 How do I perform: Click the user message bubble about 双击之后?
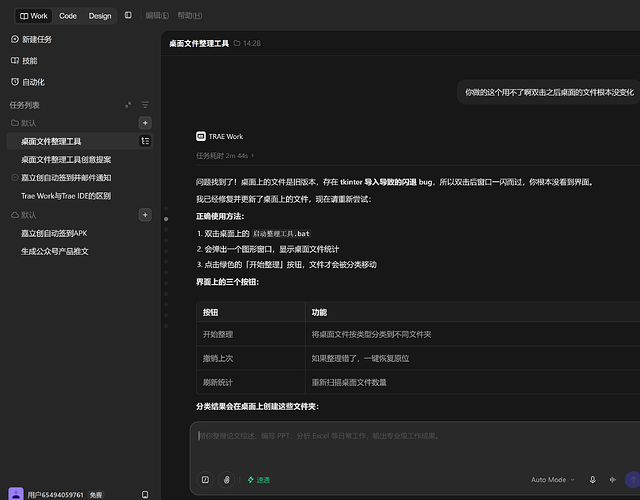click(x=549, y=92)
